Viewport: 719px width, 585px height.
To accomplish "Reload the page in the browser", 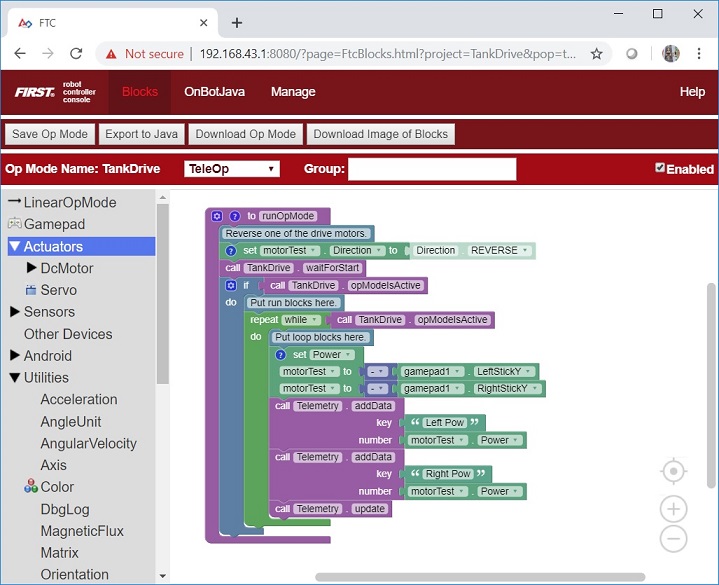I will pyautogui.click(x=75, y=54).
